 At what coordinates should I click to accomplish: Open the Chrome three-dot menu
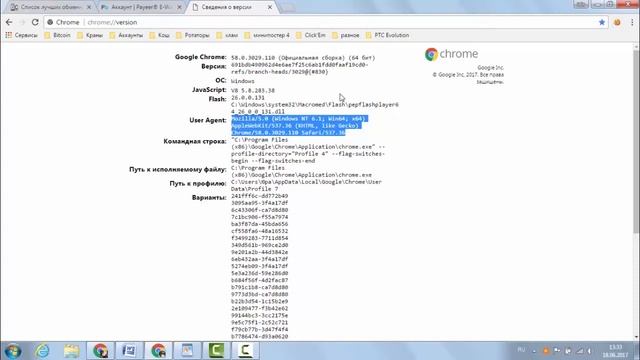(632, 22)
